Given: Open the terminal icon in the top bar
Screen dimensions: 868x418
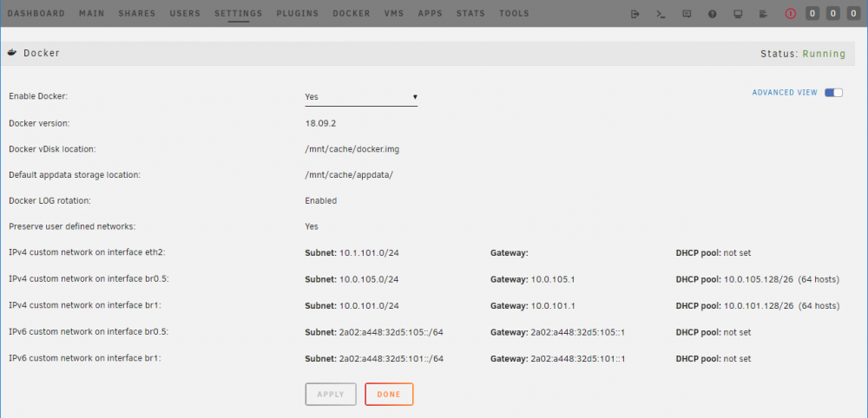Looking at the screenshot, I should click(661, 14).
